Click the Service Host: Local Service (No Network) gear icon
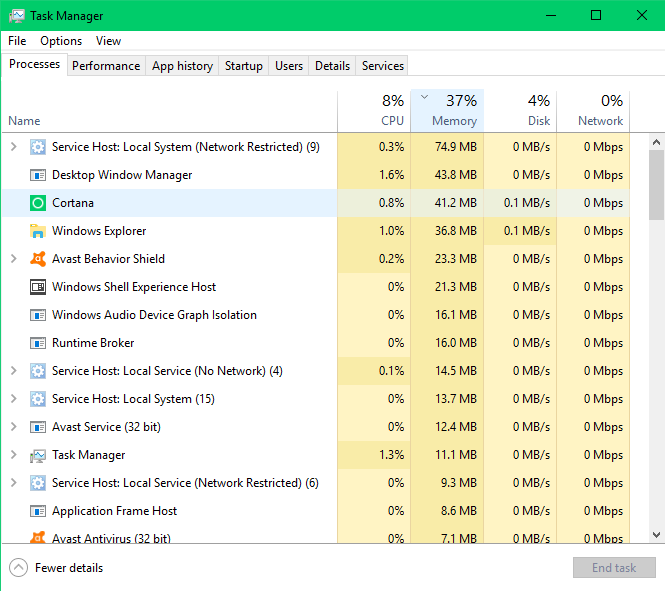Viewport: 665px width, 591px height. click(x=38, y=371)
